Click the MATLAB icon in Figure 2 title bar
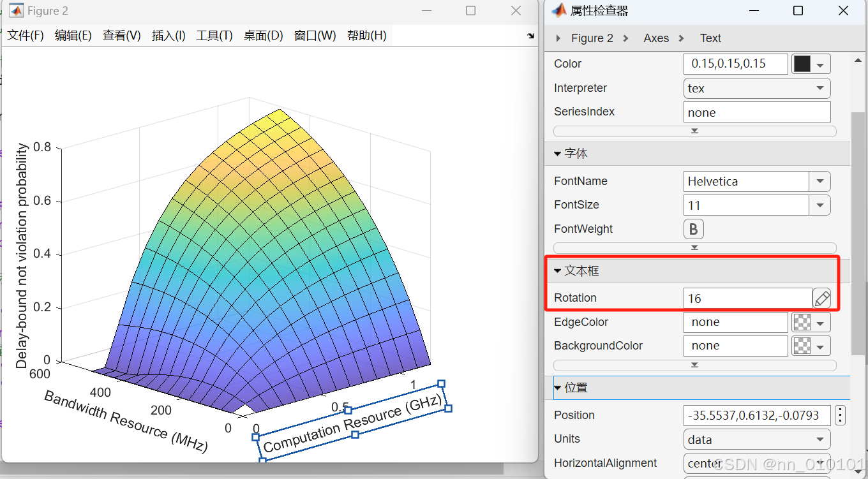This screenshot has height=479, width=868. (16, 11)
